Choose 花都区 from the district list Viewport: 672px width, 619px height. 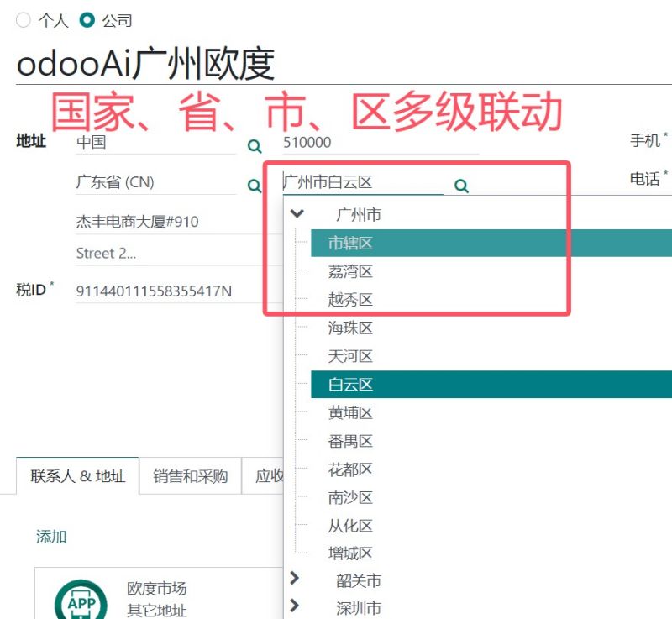tap(350, 469)
